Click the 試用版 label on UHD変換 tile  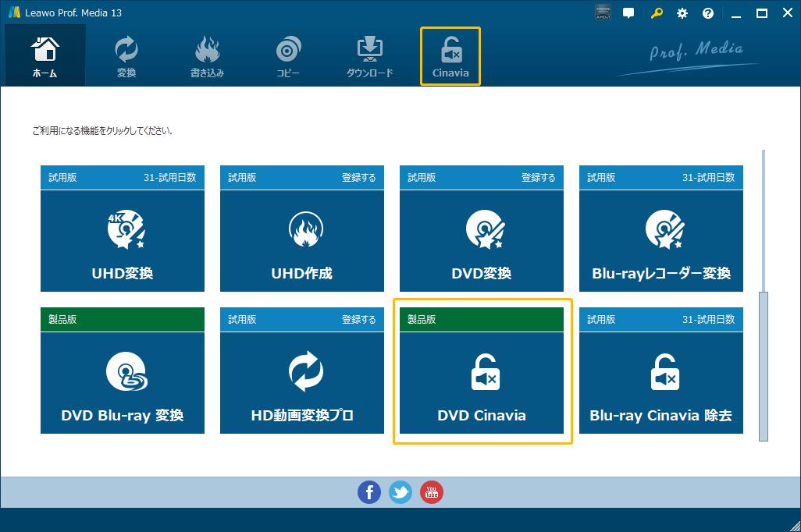click(x=62, y=178)
